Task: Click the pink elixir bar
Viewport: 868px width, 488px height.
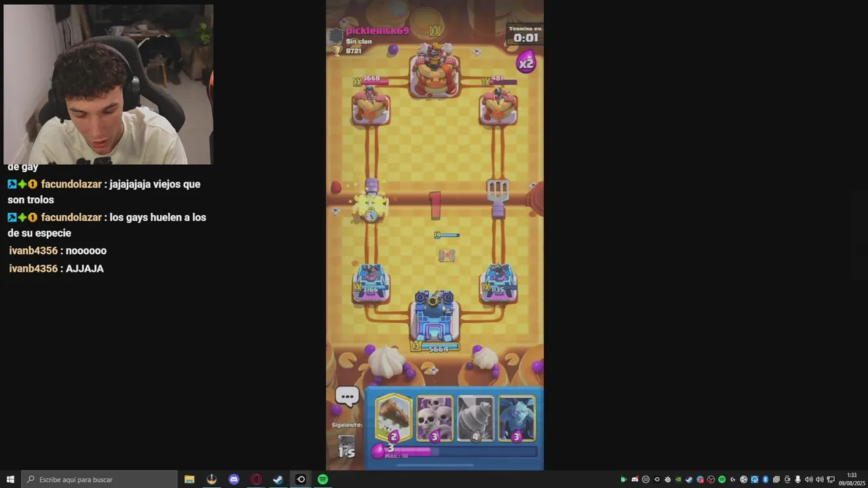Action: 454,451
